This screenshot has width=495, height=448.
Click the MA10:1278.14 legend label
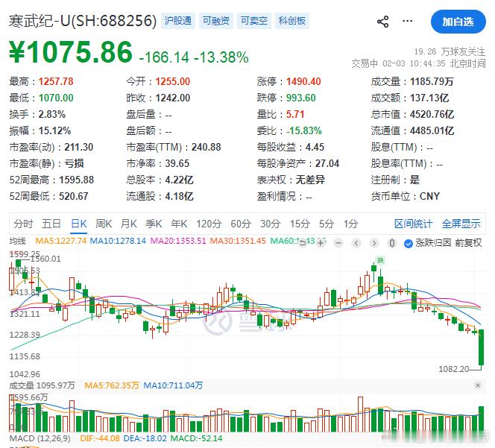click(118, 241)
